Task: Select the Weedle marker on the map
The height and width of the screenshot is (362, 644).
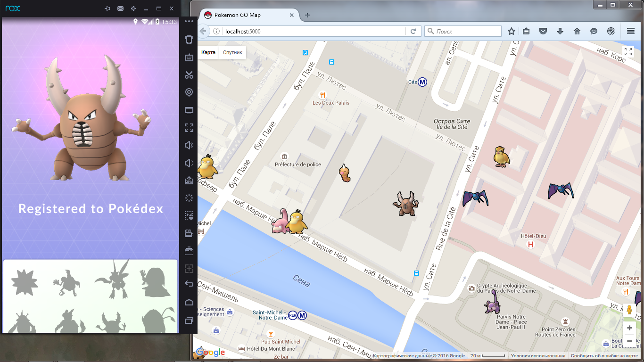Action: [345, 173]
